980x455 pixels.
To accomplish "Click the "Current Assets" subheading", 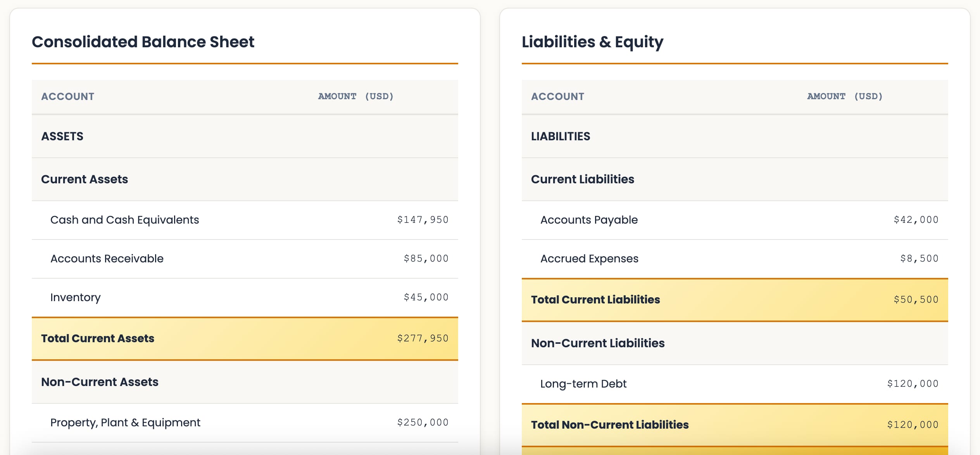I will click(x=85, y=179).
